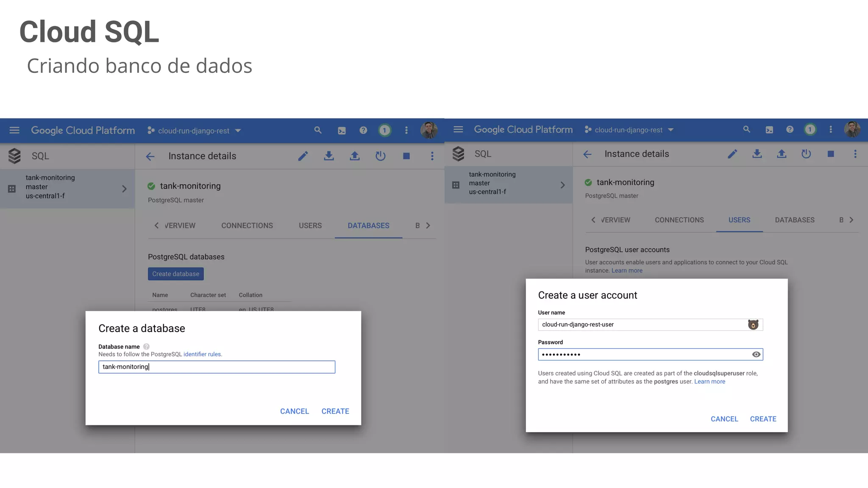Show notifications badge in left console

(384, 130)
